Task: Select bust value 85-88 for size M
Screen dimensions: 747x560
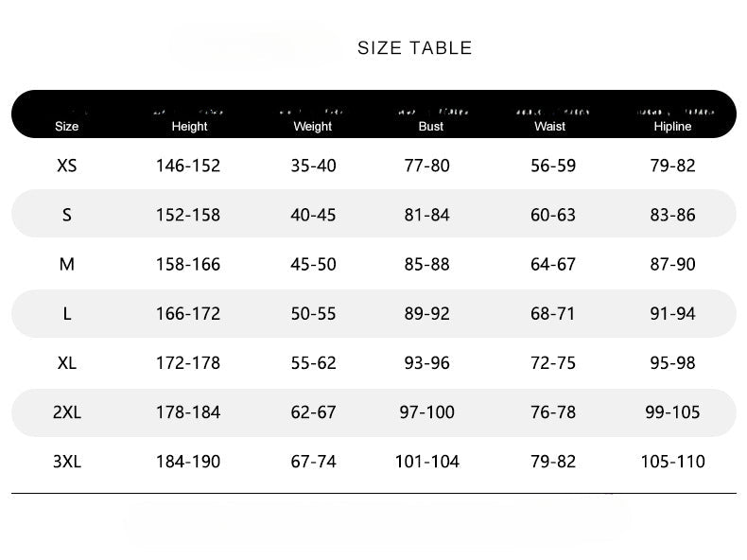Action: [x=426, y=264]
